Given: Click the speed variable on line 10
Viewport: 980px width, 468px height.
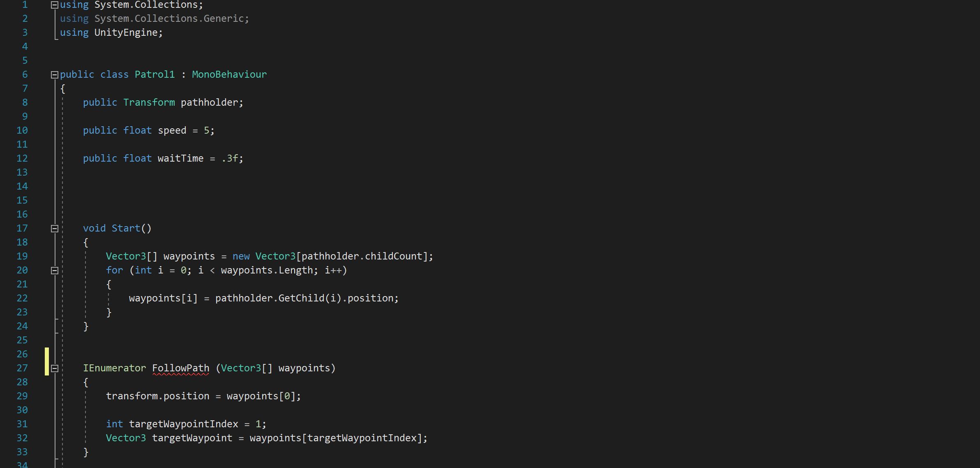Looking at the screenshot, I should point(172,130).
